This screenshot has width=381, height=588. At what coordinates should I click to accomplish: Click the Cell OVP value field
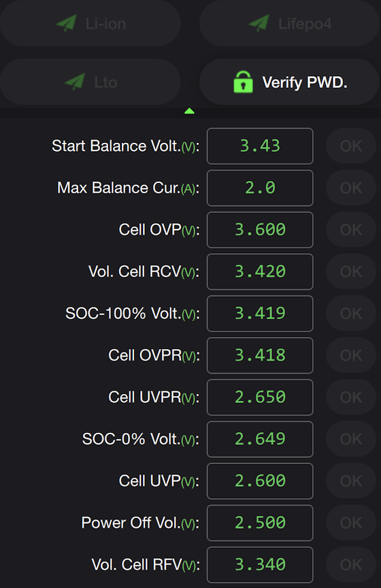(x=260, y=230)
